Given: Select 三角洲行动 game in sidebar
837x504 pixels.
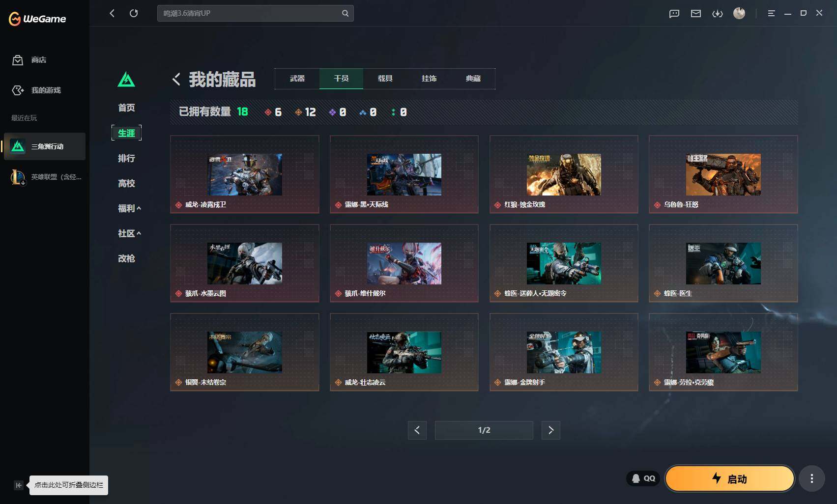Looking at the screenshot, I should click(45, 146).
